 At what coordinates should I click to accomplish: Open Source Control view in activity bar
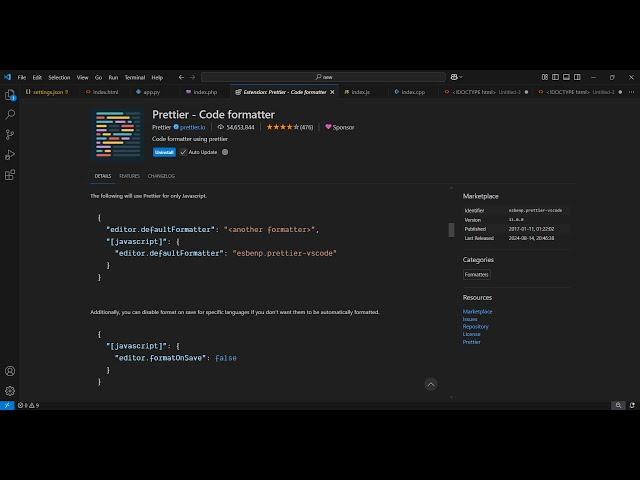[x=10, y=135]
